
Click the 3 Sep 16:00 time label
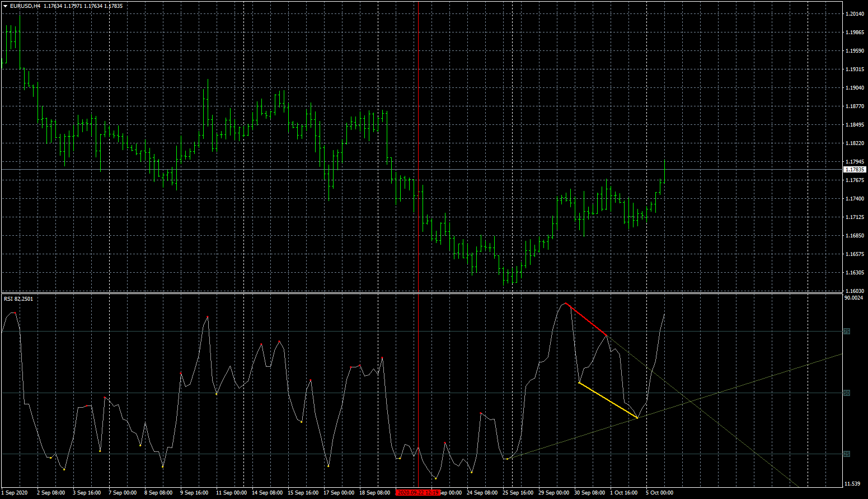point(87,493)
